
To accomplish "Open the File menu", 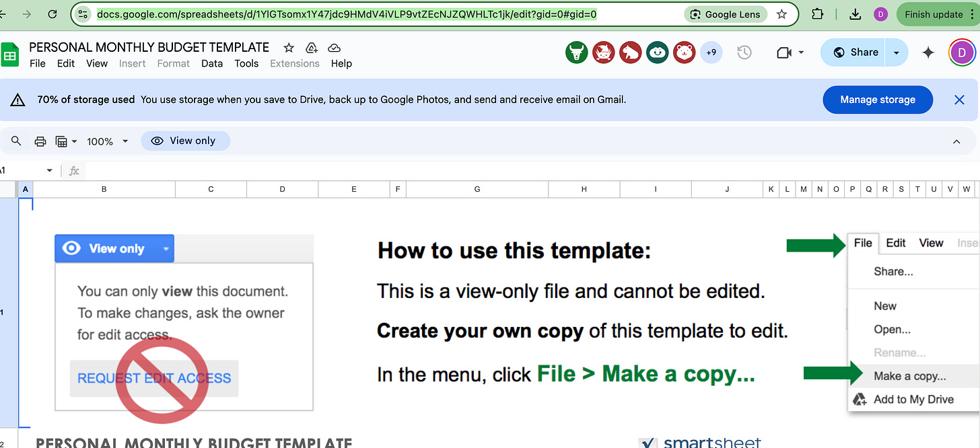I will 38,63.
